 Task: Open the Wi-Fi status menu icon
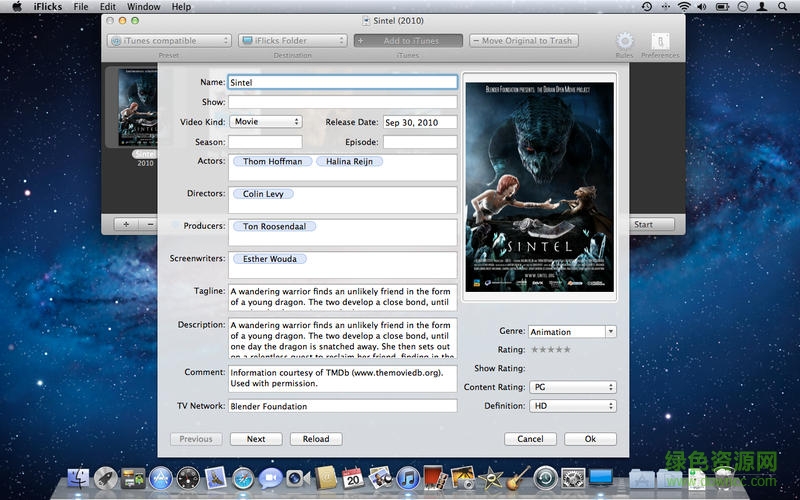coord(684,7)
